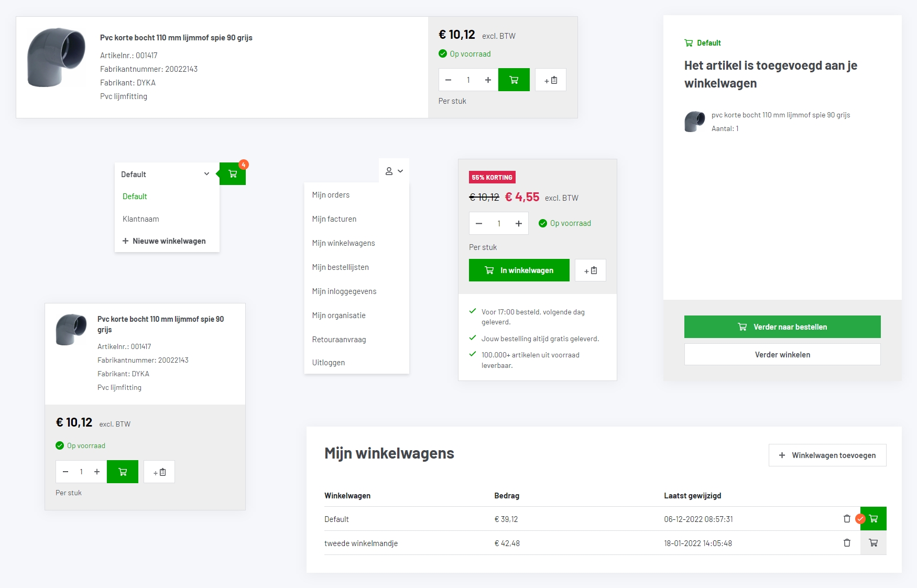The width and height of the screenshot is (917, 588).
Task: Select Uitloggen from account menu
Action: click(329, 363)
